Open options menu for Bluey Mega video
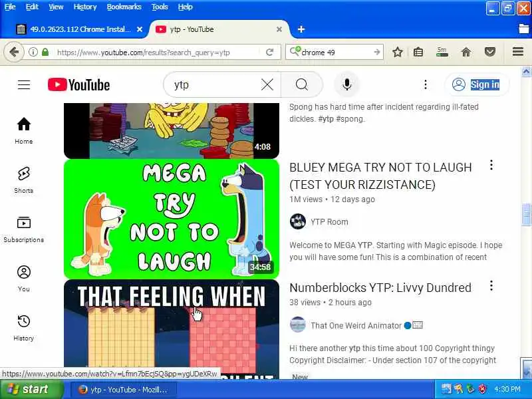Image resolution: width=532 pixels, height=399 pixels. click(x=491, y=165)
